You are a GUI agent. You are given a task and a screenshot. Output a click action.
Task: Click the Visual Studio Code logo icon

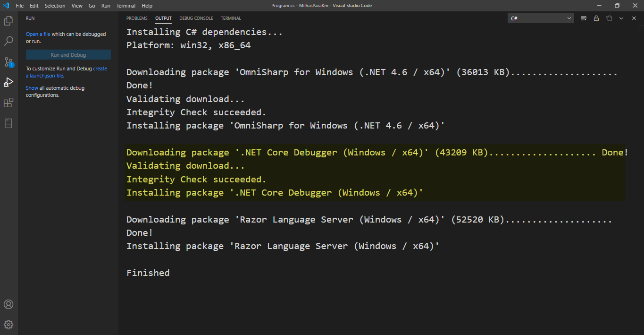(6, 6)
